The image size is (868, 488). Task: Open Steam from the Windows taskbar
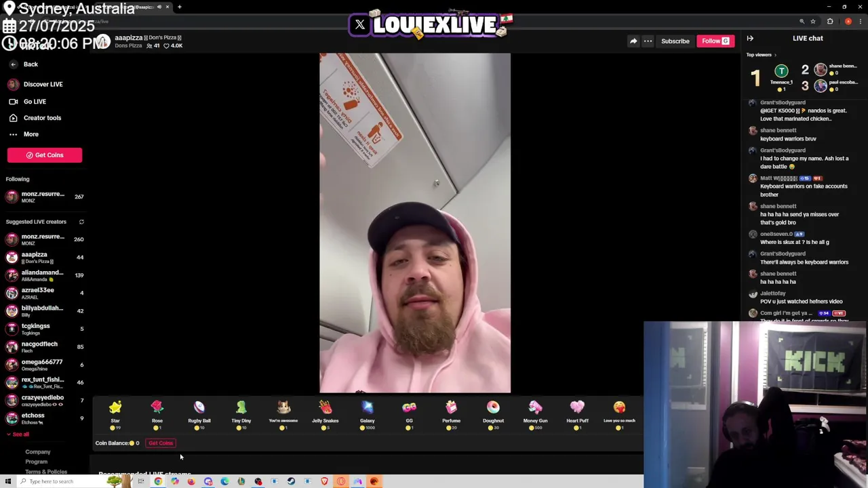coord(291,481)
